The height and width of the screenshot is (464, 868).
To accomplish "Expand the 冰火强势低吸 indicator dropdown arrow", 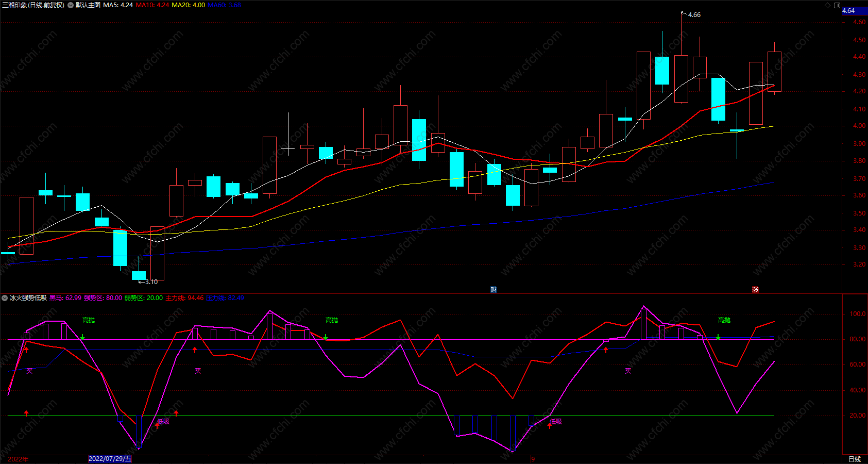I will (x=5, y=298).
